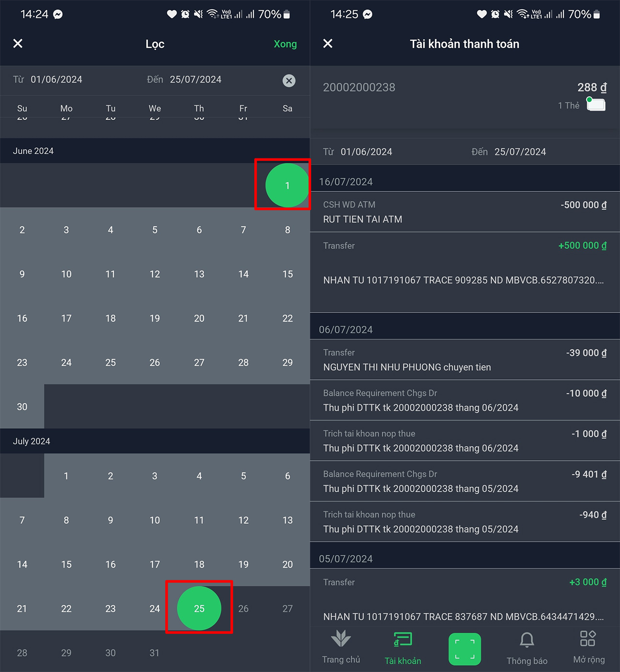Screen dimensions: 620x672
Task: Open the RUT TIEN TAI ATM transaction
Action: coord(465,212)
